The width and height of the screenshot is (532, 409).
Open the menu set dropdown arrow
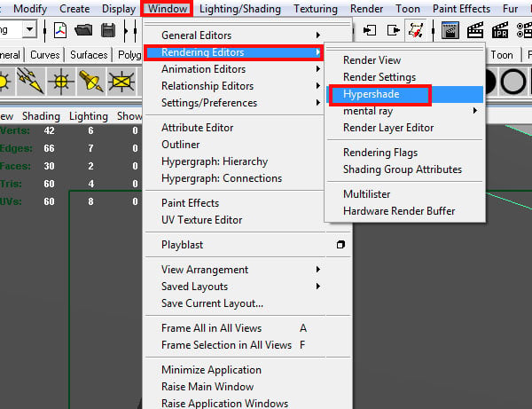(30, 30)
